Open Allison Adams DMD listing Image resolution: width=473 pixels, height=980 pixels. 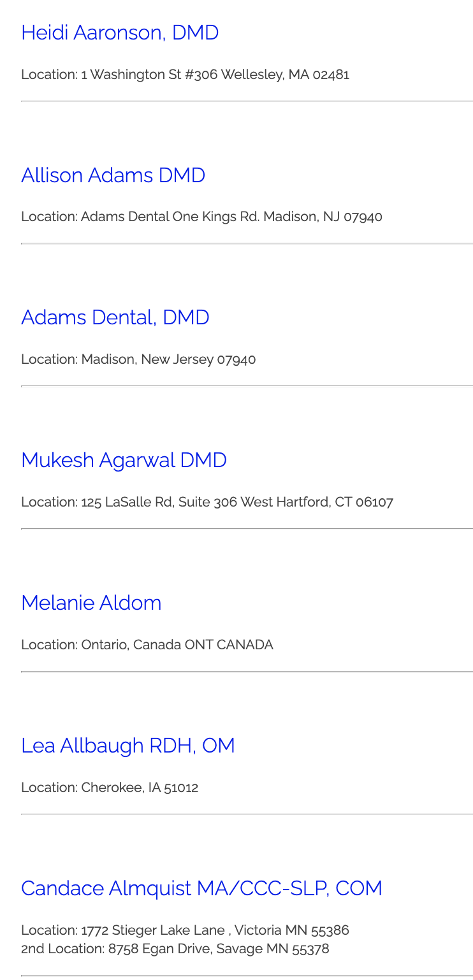point(113,175)
